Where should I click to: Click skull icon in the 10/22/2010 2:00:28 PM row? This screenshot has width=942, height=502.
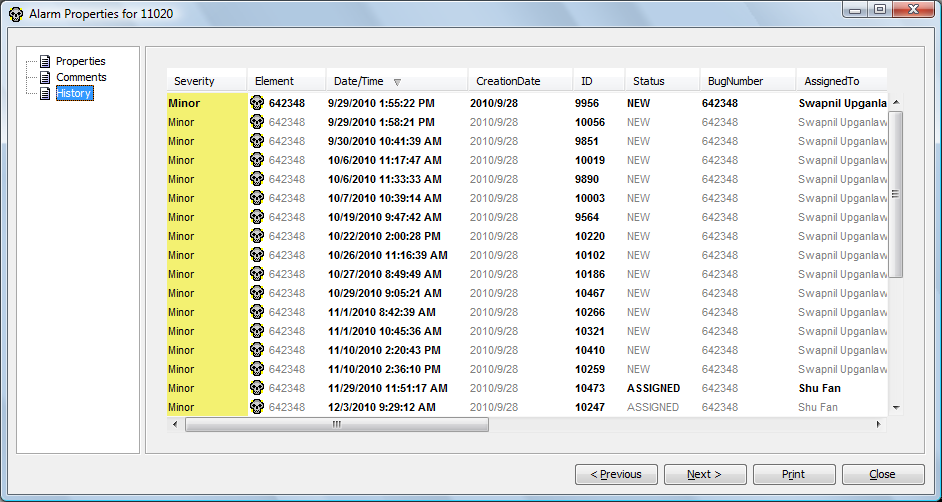(x=257, y=236)
